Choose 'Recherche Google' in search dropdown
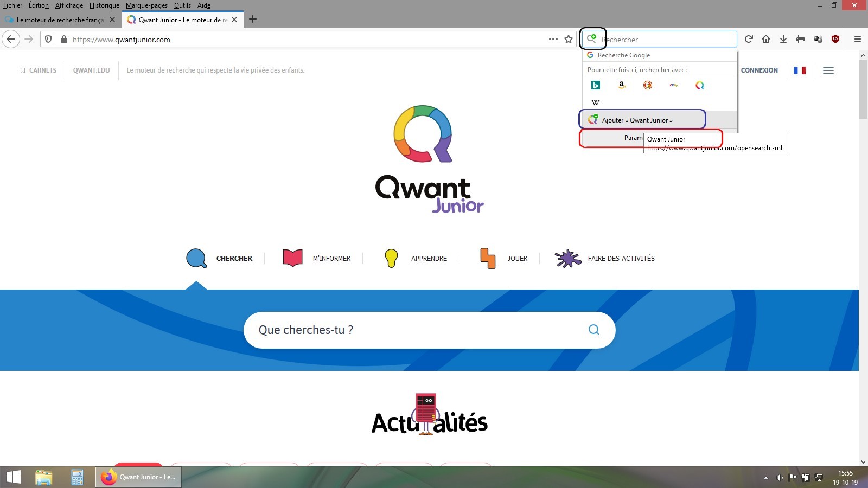Viewport: 868px width, 488px height. [660, 55]
